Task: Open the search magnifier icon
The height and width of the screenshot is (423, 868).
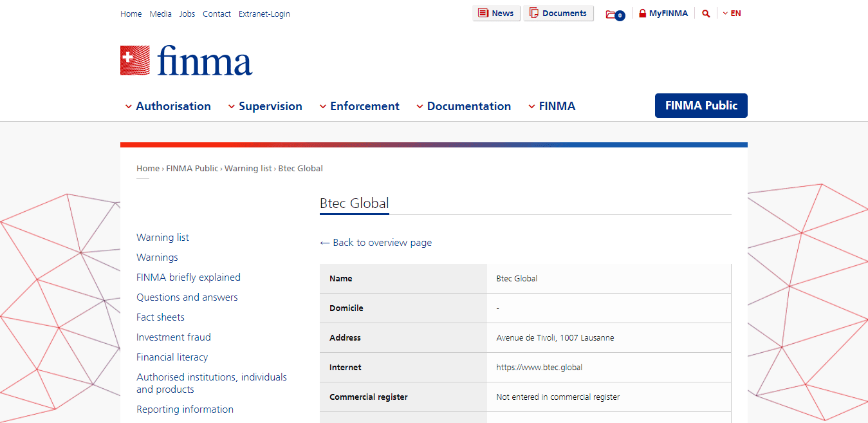Action: click(706, 14)
